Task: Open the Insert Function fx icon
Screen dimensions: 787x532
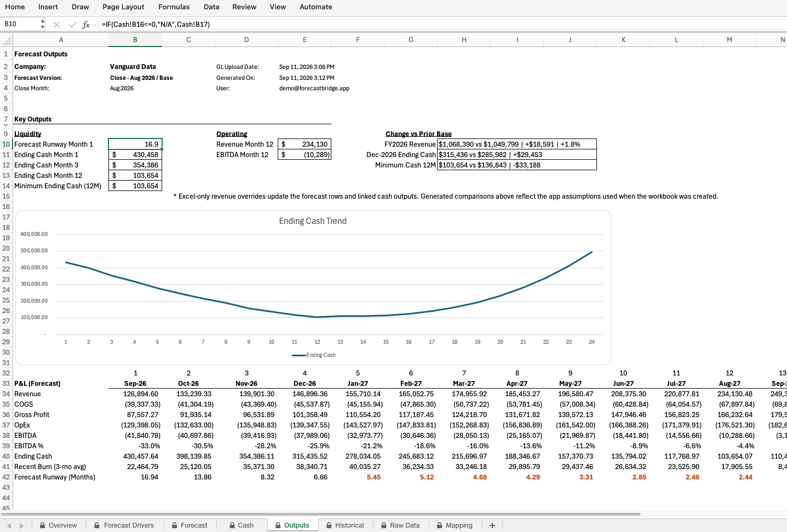Action: pyautogui.click(x=85, y=25)
